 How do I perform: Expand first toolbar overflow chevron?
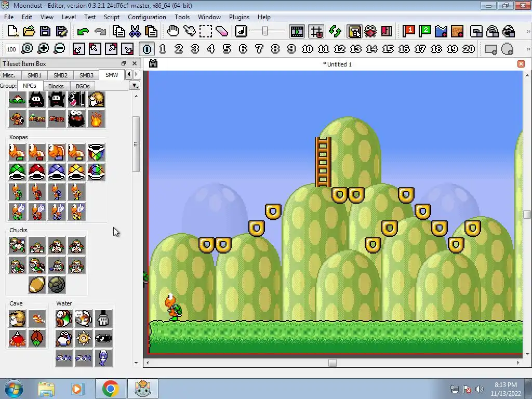(528, 31)
